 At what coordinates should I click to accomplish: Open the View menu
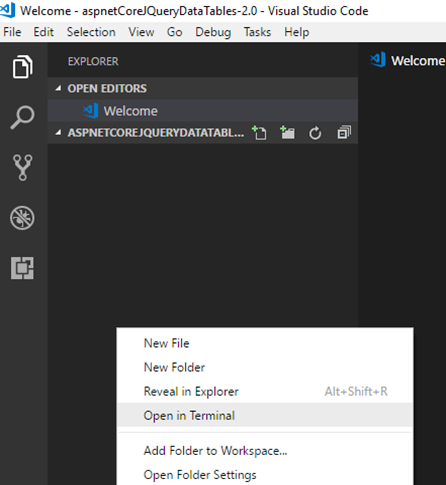[x=141, y=32]
